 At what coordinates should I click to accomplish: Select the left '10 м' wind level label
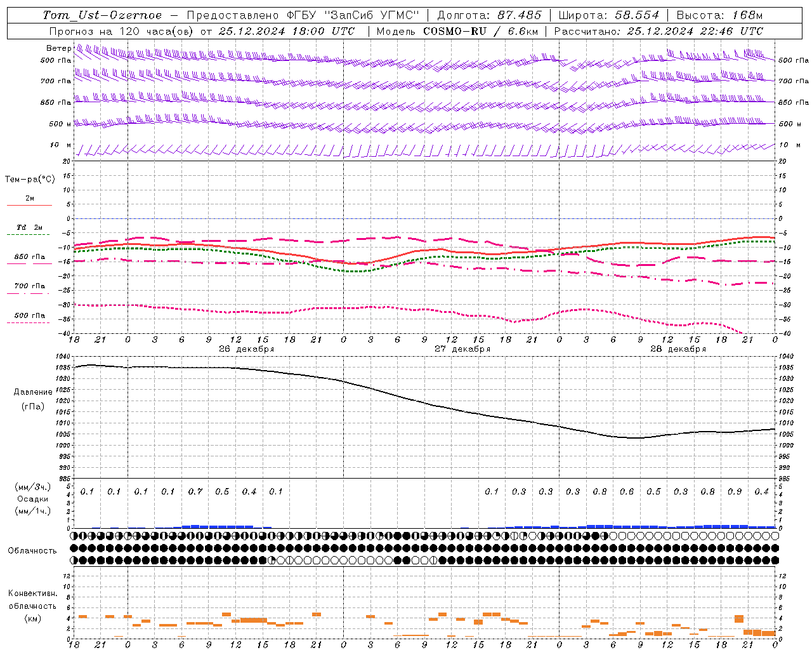click(x=60, y=145)
